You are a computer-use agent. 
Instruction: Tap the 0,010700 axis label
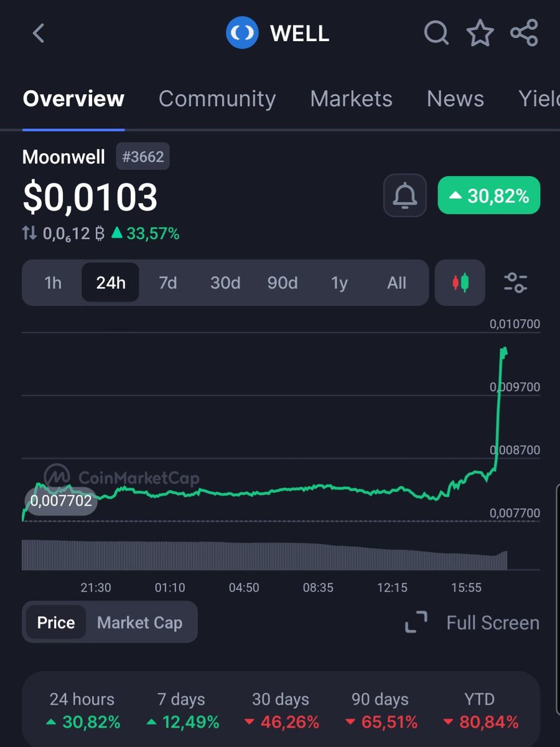[515, 324]
